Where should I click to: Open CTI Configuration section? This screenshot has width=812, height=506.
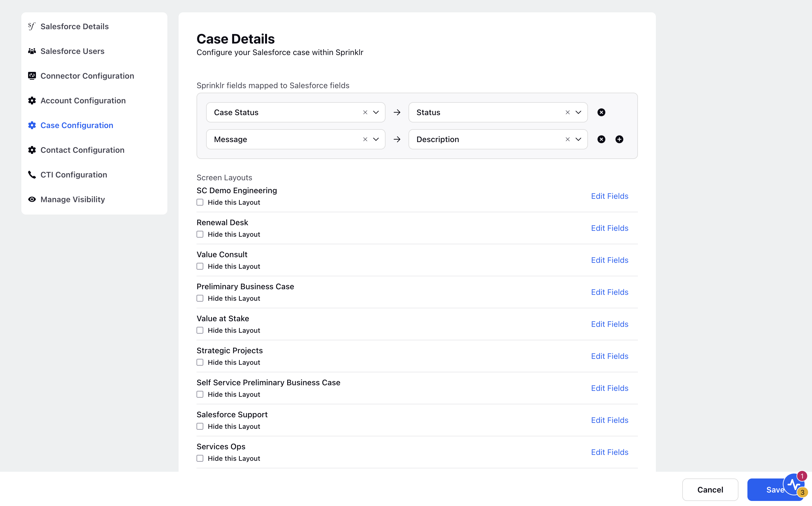(74, 175)
